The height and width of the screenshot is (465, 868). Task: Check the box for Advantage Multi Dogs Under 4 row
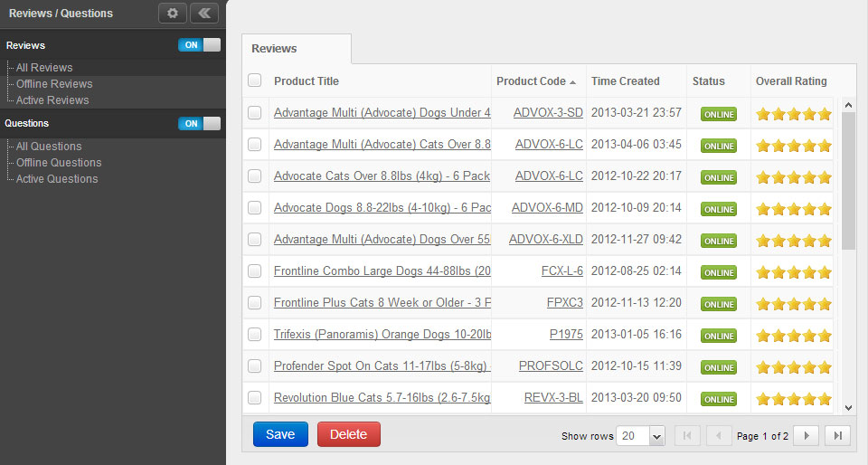[255, 112]
